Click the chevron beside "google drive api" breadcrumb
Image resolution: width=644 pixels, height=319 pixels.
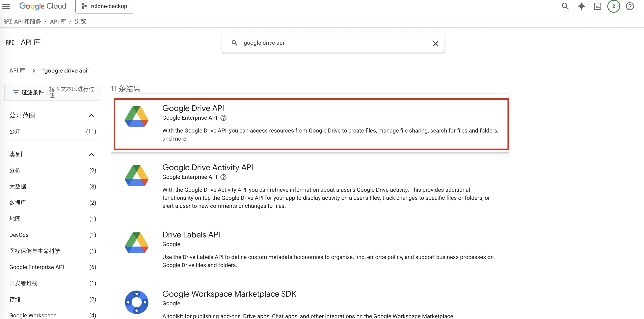click(x=34, y=71)
